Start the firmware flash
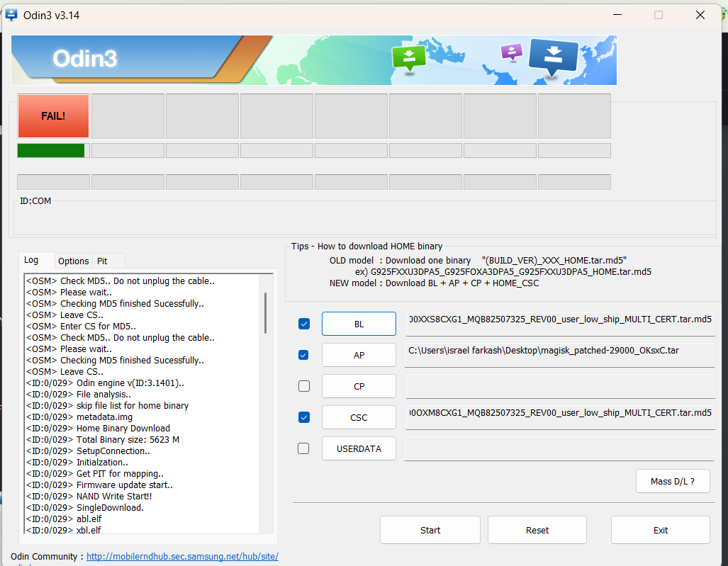Image resolution: width=728 pixels, height=566 pixels. [430, 530]
